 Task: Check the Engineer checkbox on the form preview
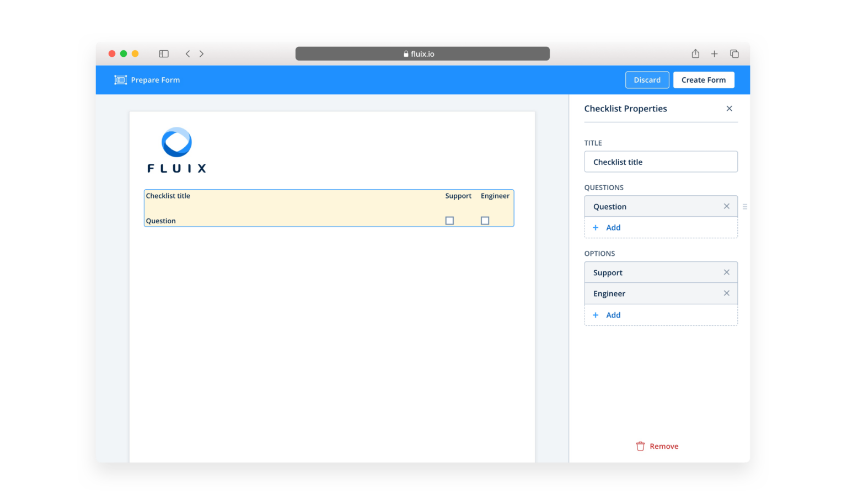click(485, 220)
